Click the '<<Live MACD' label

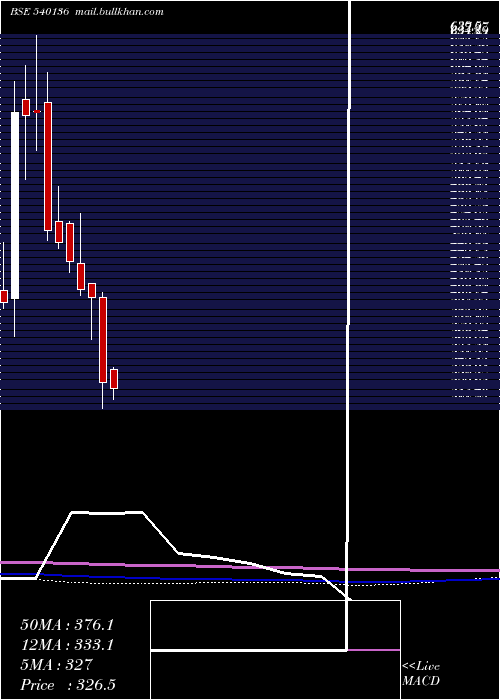click(421, 674)
